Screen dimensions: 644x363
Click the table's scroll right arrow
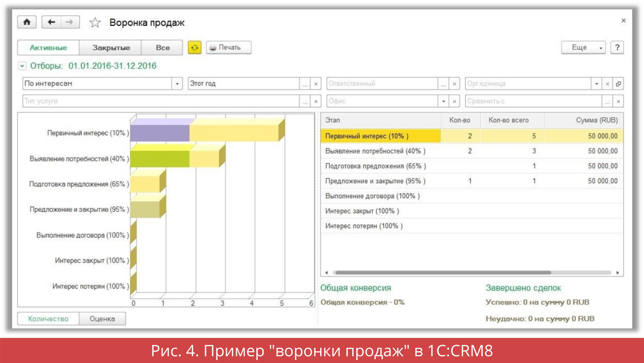(x=618, y=273)
